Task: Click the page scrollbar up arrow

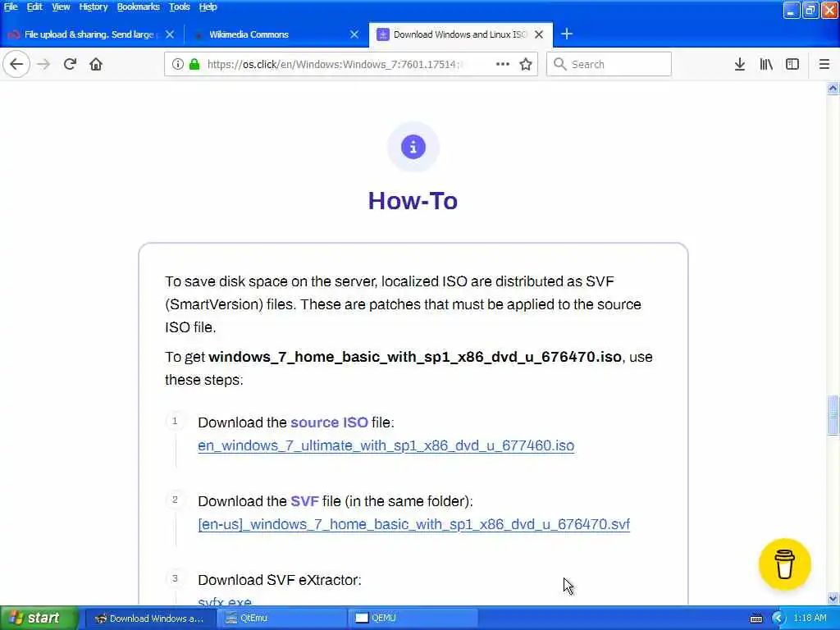Action: 833,89
